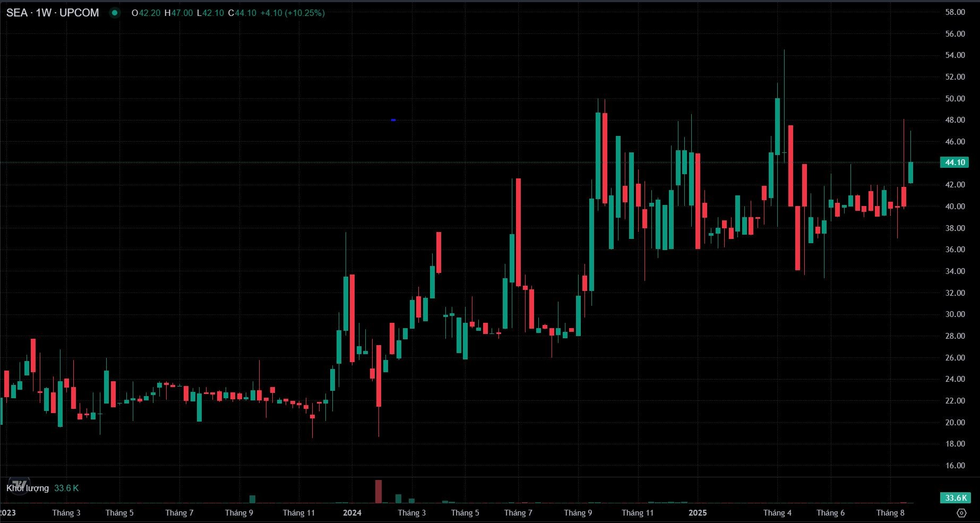
Task: Click the Khối lượng volume indicator label
Action: point(28,488)
